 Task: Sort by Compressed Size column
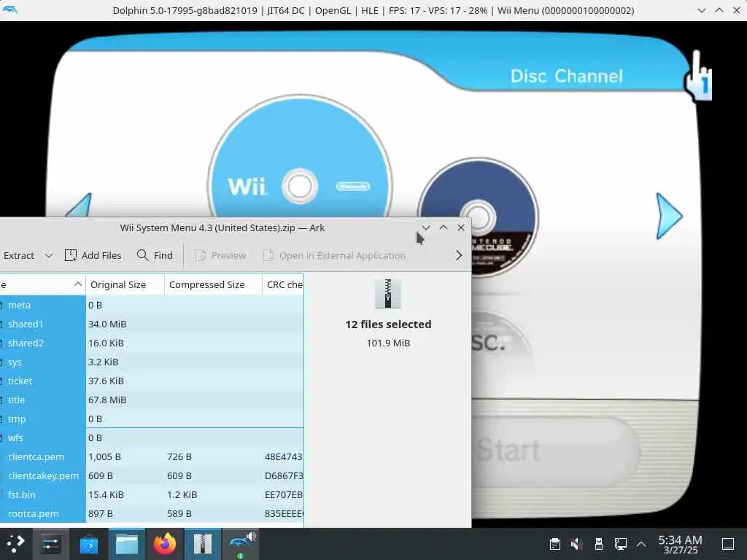click(213, 285)
